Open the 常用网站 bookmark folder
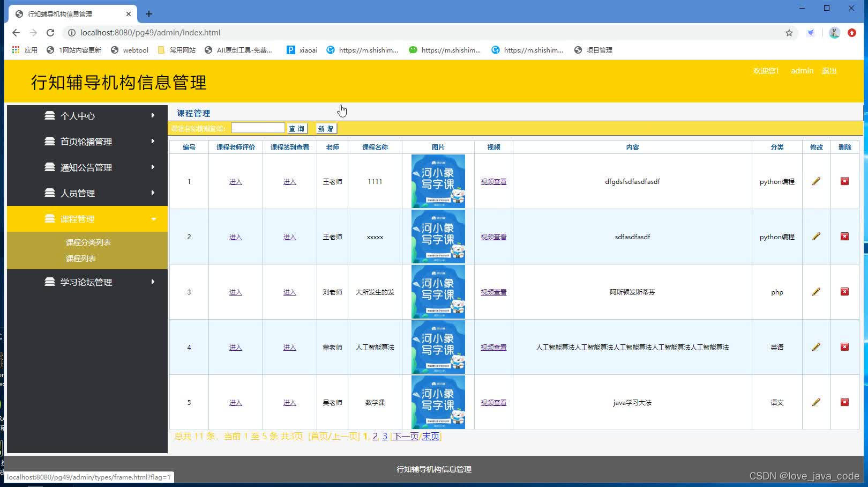This screenshot has width=868, height=487. click(177, 50)
